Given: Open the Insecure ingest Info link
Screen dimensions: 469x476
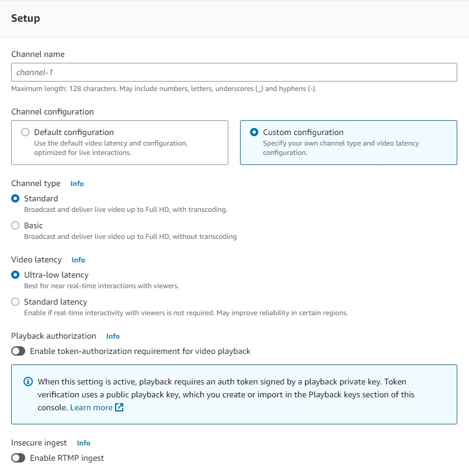Looking at the screenshot, I should pyautogui.click(x=83, y=443).
